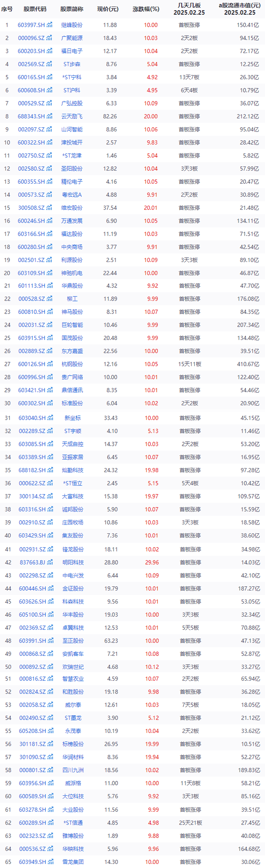Click the 15天11板 cell
265x868 pixels.
[x=189, y=364]
